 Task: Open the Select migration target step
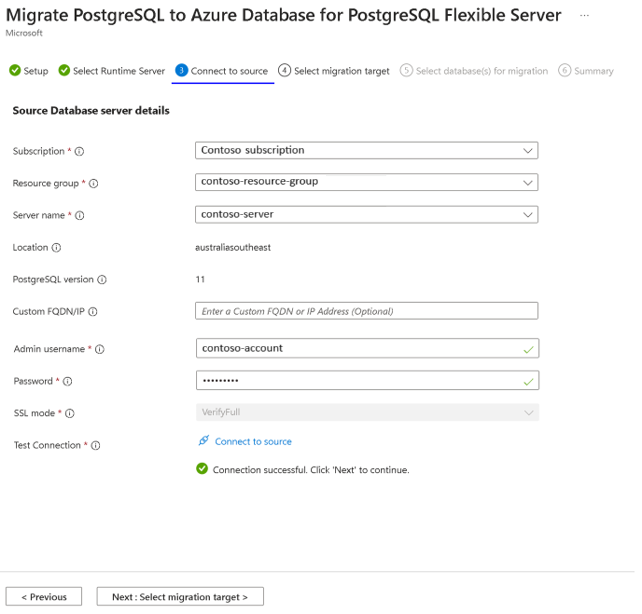pos(334,71)
